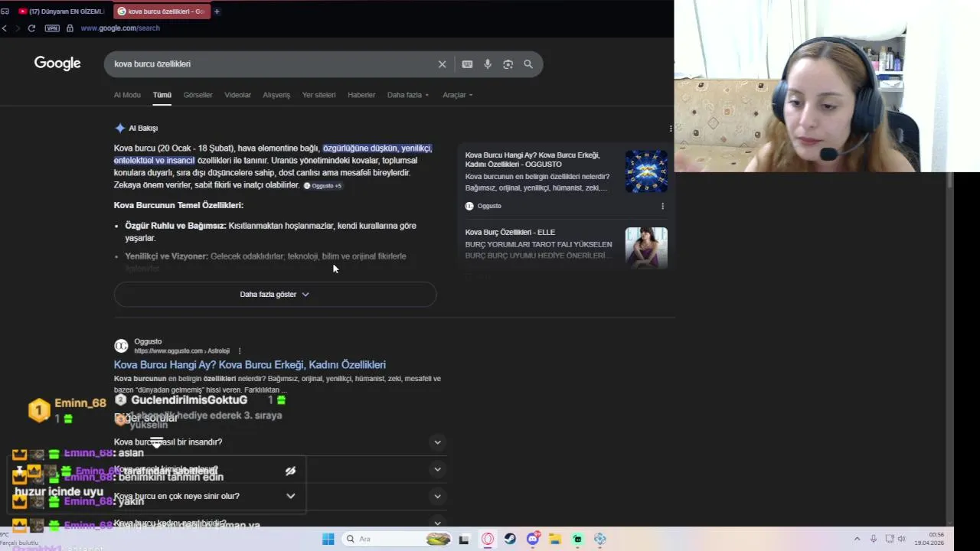Select the kova burcu özellikleri tab
The image size is (980, 551).
[x=161, y=11]
